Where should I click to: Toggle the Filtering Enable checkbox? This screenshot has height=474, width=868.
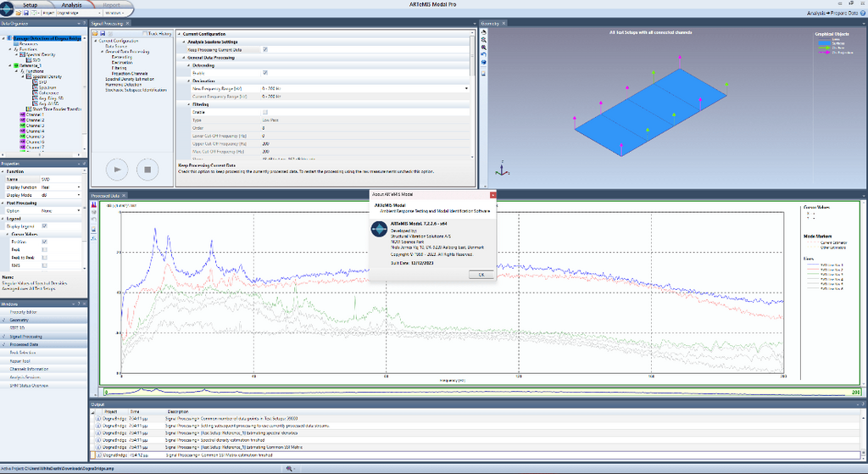[265, 113]
